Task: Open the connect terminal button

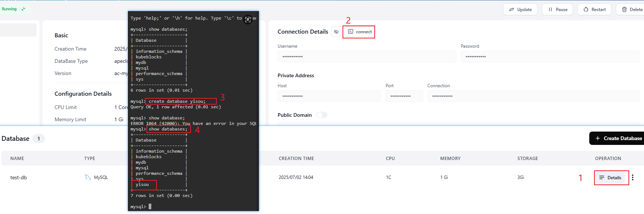Action: [x=360, y=32]
